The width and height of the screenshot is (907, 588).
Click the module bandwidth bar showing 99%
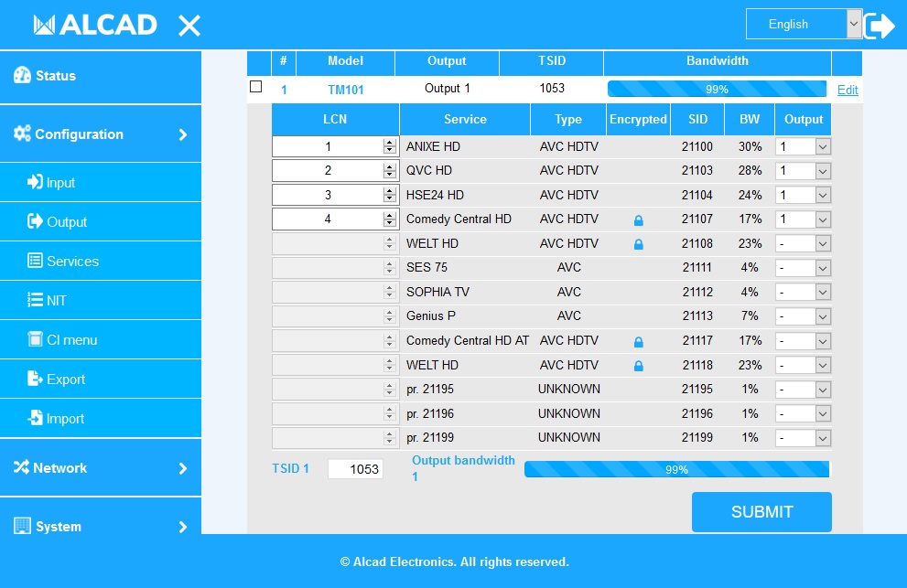717,89
